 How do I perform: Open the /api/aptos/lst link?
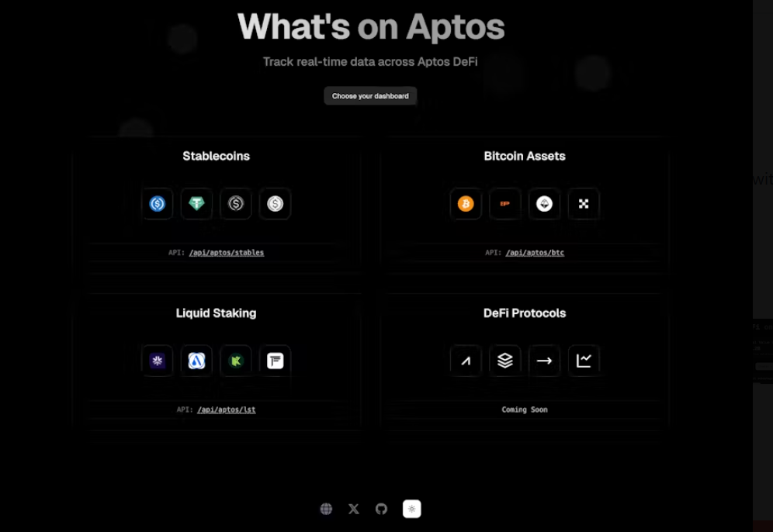coord(227,409)
